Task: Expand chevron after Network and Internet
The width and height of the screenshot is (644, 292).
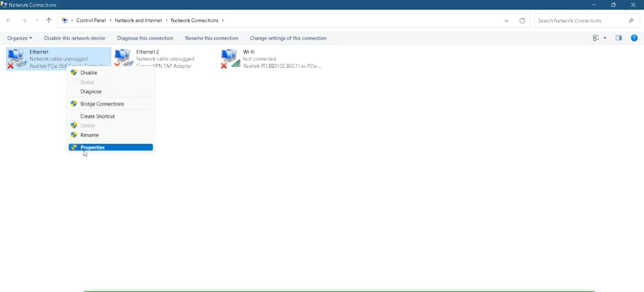Action: (167, 20)
